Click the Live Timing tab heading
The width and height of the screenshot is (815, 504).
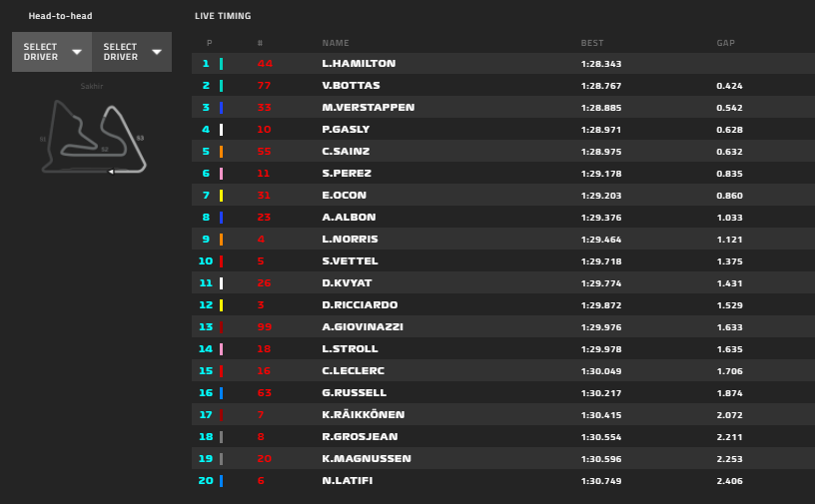click(x=223, y=16)
